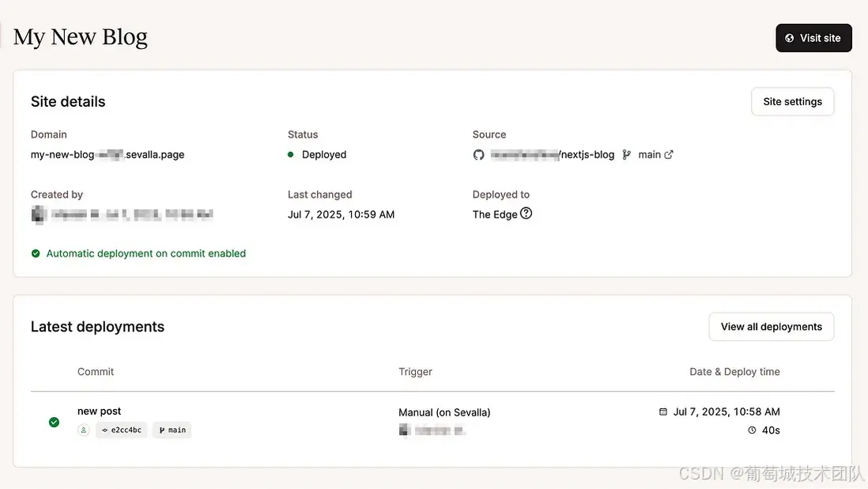Open Site settings

coord(792,101)
